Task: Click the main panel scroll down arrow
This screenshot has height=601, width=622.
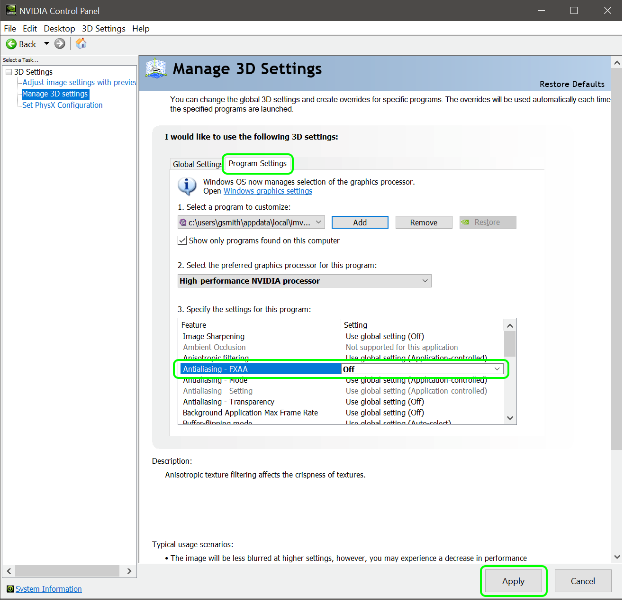Action: [616, 557]
